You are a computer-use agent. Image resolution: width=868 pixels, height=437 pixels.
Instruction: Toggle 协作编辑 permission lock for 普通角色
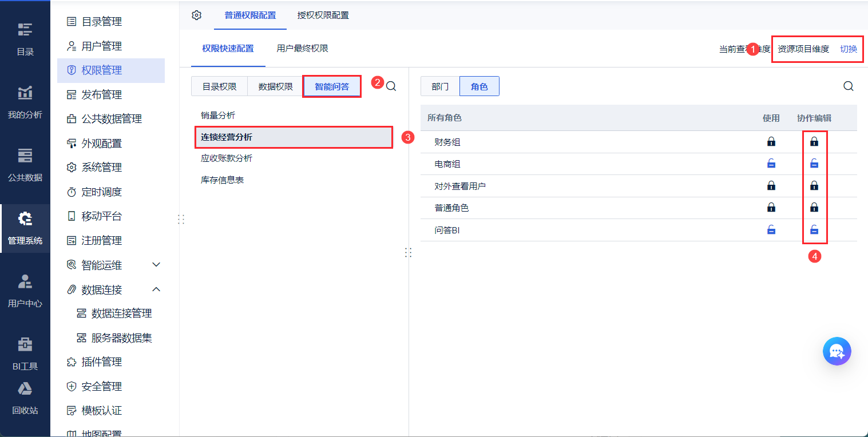point(814,208)
